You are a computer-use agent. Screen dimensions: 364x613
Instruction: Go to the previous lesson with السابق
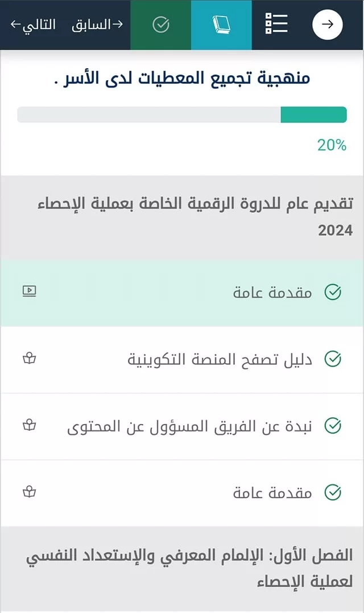[97, 24]
